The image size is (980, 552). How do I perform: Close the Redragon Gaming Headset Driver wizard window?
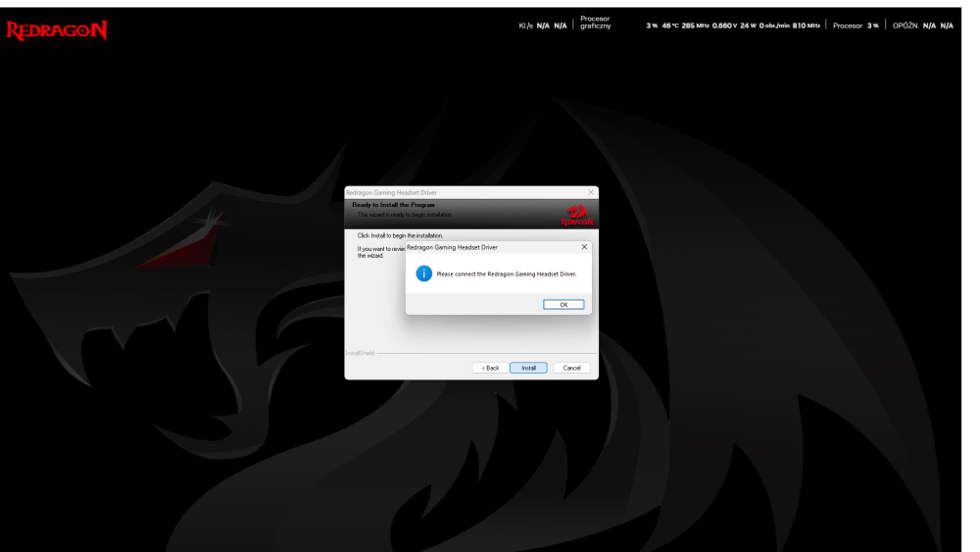coord(591,192)
